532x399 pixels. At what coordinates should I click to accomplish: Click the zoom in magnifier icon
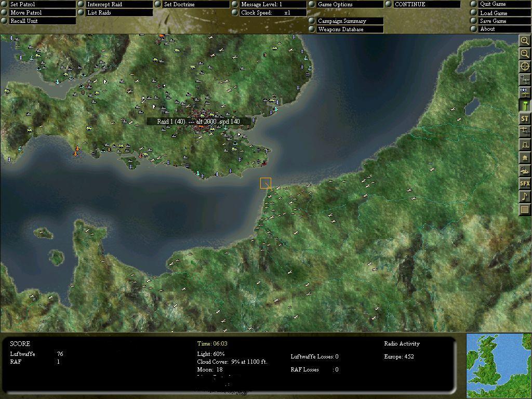[525, 41]
